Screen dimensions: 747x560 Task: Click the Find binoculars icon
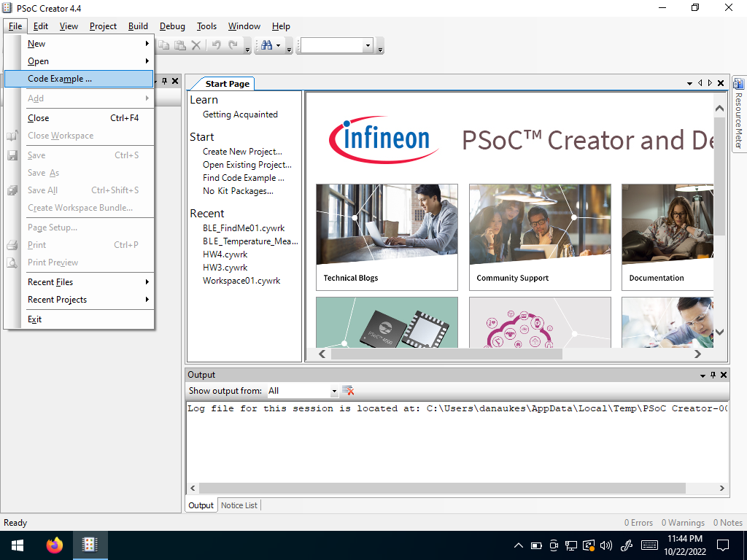[267, 45]
